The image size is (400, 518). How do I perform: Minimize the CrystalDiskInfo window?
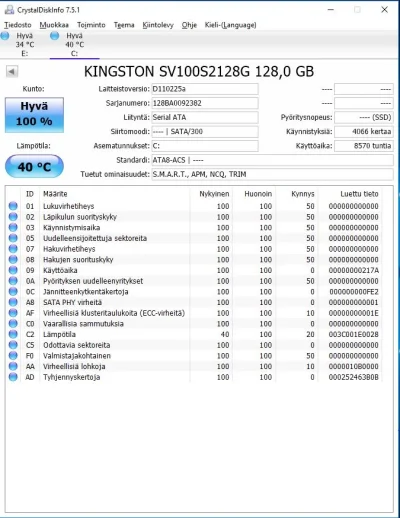[331, 10]
